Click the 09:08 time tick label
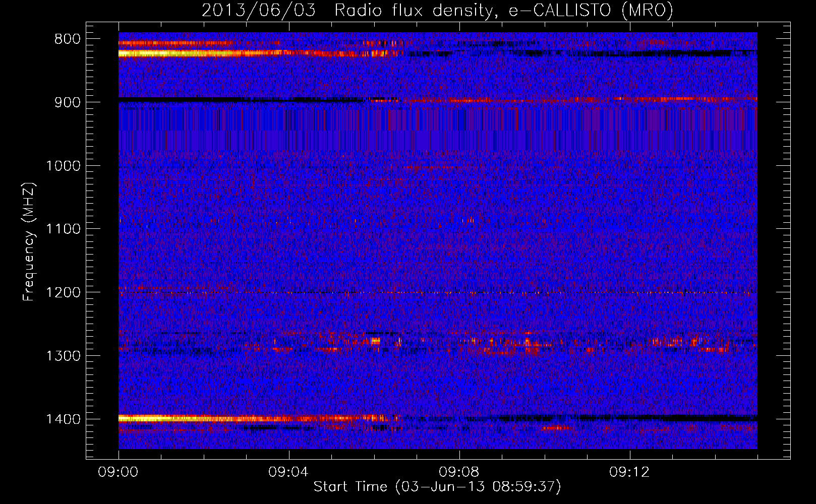Image resolution: width=816 pixels, height=504 pixels. pyautogui.click(x=459, y=472)
